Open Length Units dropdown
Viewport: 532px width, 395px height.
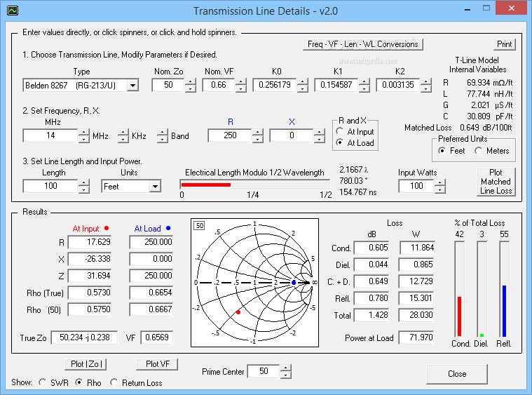155,186
